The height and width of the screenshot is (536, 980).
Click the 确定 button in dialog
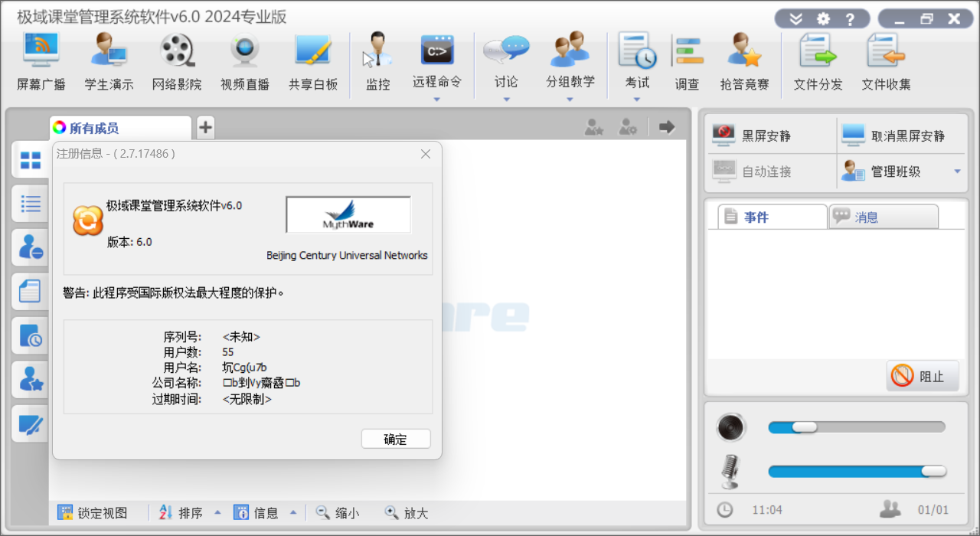coord(396,439)
